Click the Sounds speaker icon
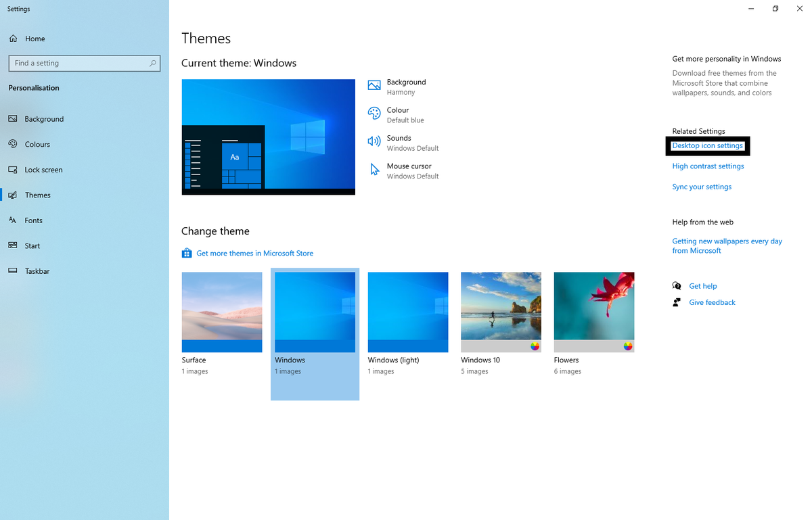 point(374,141)
